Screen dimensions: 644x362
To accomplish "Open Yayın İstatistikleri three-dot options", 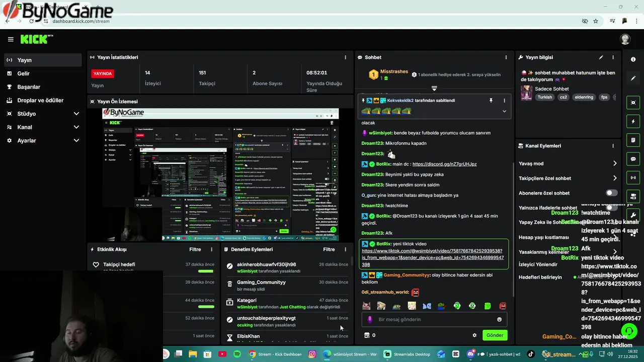I will point(345,57).
